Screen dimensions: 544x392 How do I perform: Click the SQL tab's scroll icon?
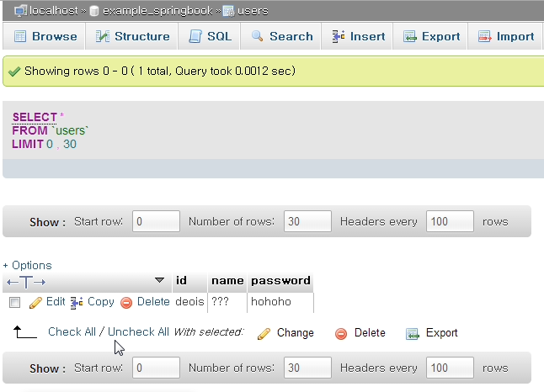[x=195, y=36]
